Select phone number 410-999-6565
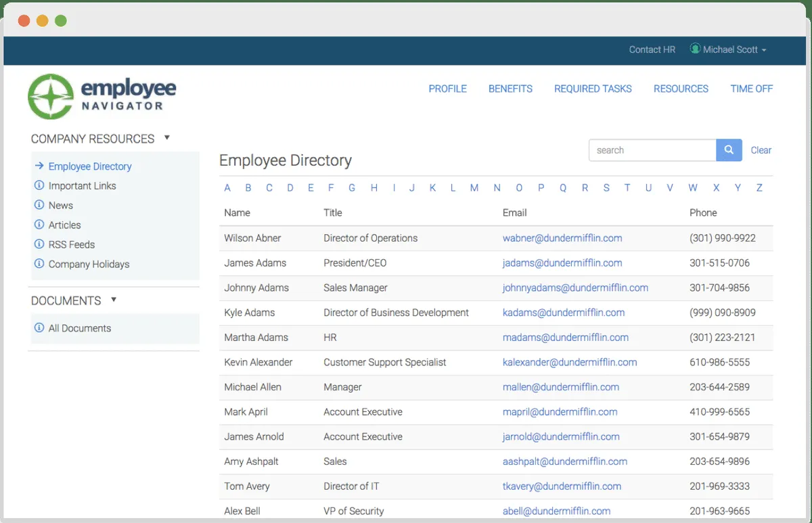Viewport: 812px width, 523px height. 720,411
